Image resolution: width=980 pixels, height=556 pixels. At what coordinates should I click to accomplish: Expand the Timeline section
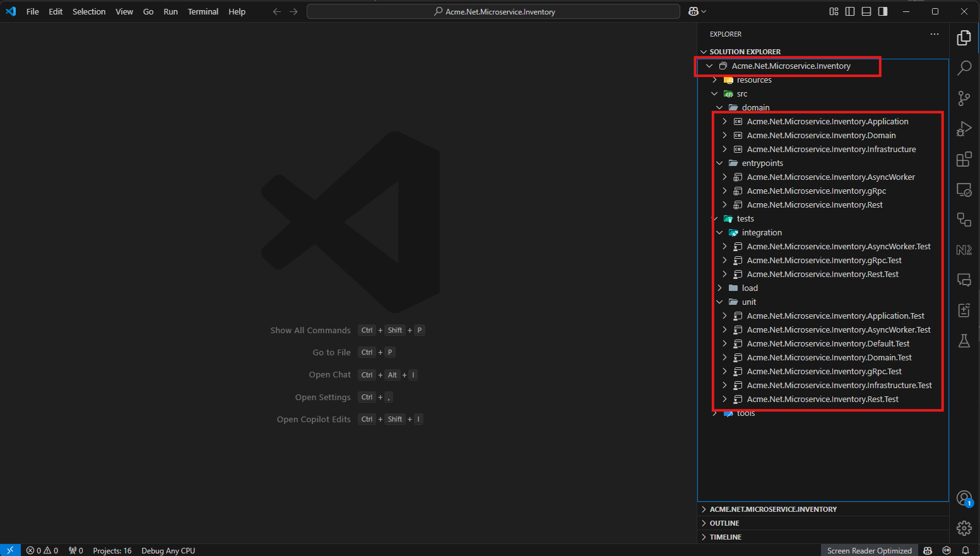tap(824, 537)
